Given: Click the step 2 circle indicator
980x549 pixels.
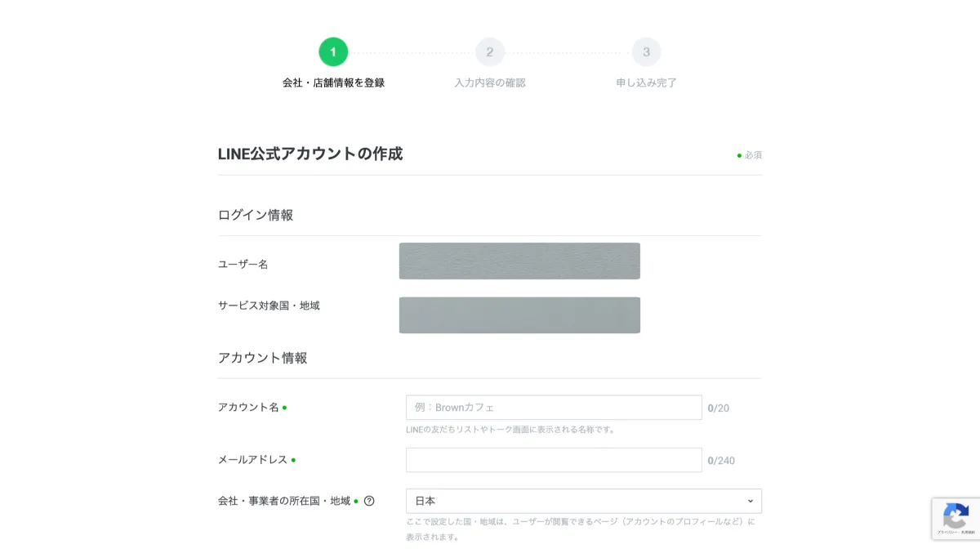Looking at the screenshot, I should [490, 52].
